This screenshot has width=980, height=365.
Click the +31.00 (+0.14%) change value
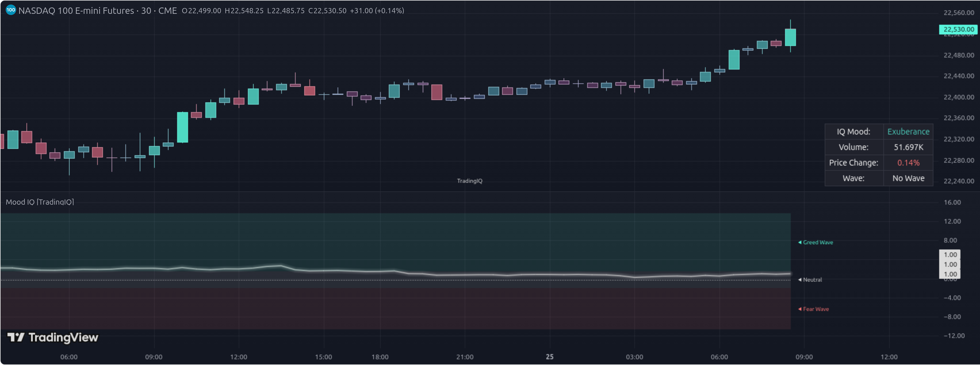point(377,11)
